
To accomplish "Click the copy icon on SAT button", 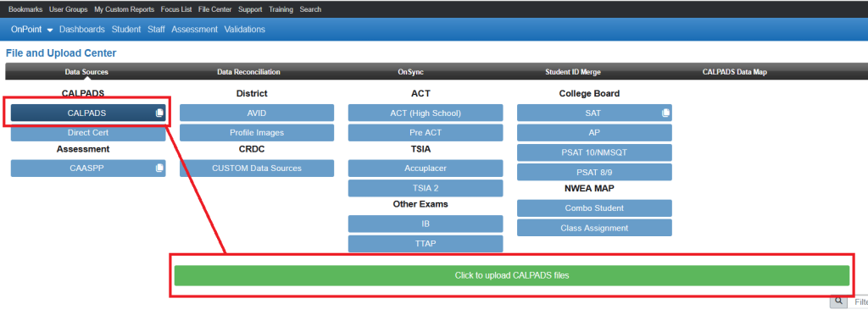I will [666, 113].
